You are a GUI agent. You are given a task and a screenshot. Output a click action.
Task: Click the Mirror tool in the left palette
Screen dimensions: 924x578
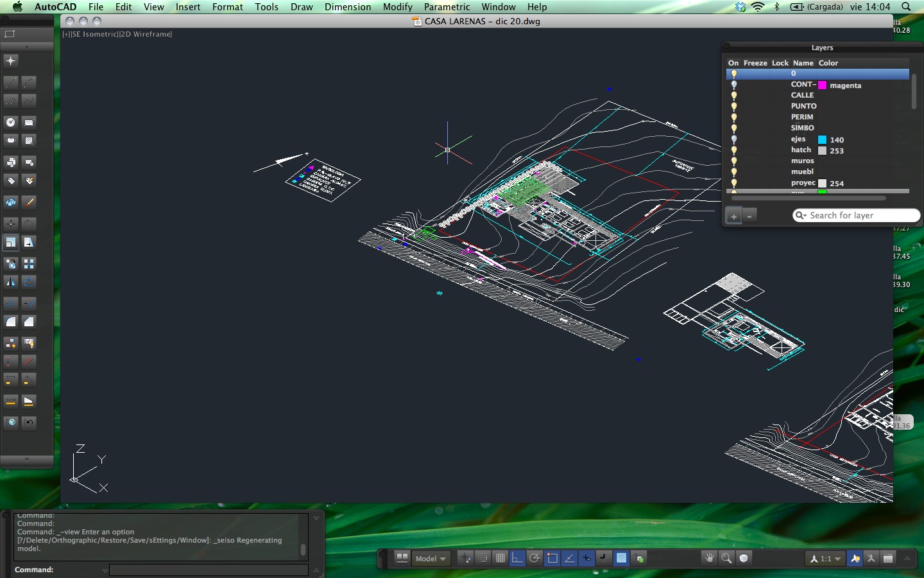(11, 282)
